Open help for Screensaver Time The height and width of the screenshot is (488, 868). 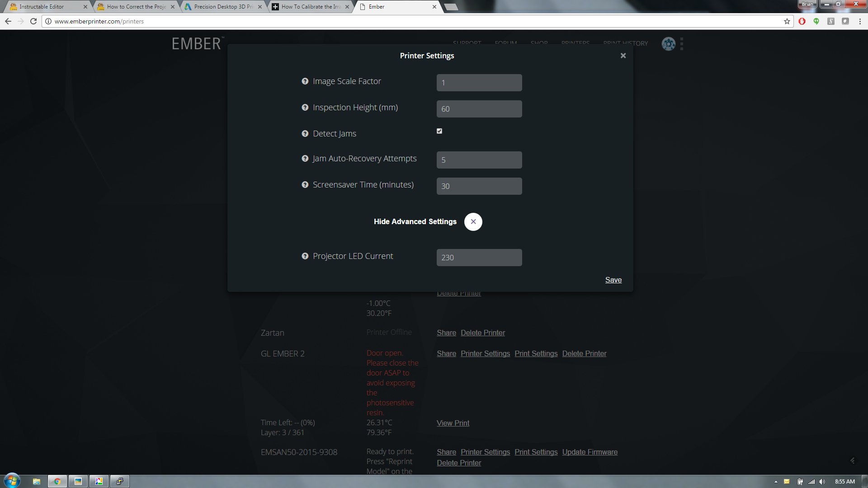click(x=305, y=185)
